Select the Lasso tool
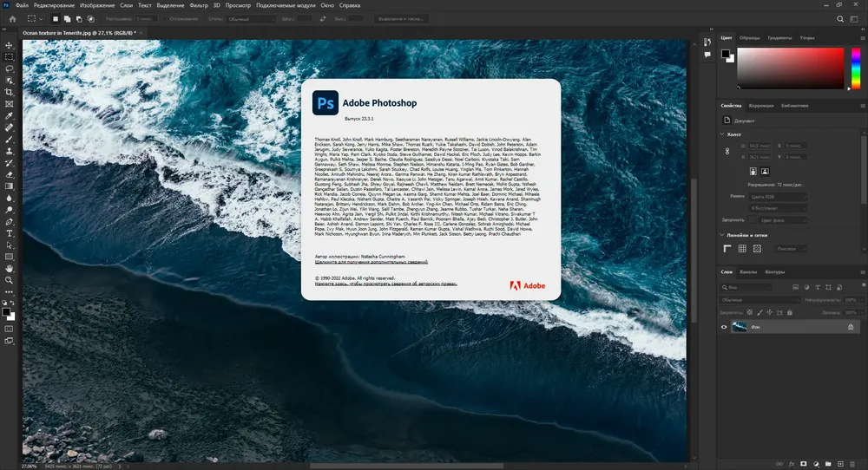This screenshot has height=470, width=868. pos(9,69)
